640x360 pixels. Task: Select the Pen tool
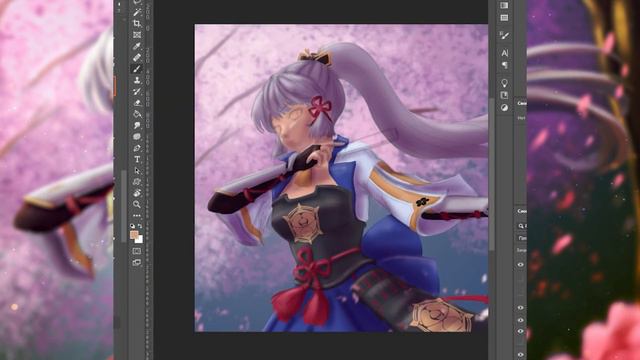click(137, 148)
